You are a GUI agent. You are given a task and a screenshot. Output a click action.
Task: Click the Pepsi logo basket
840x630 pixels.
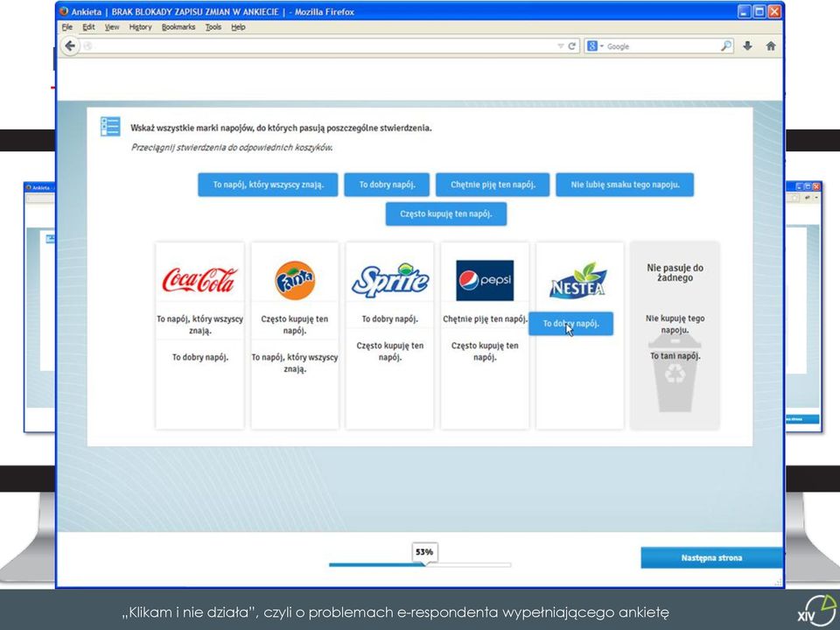click(x=485, y=280)
